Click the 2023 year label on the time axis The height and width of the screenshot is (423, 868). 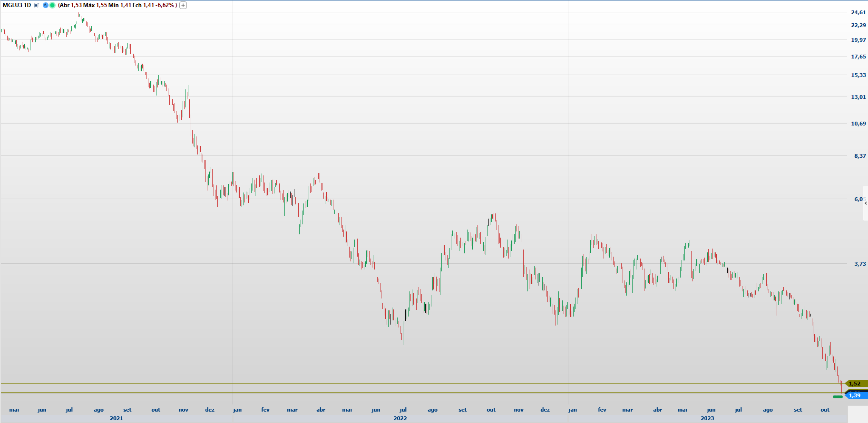pos(707,418)
